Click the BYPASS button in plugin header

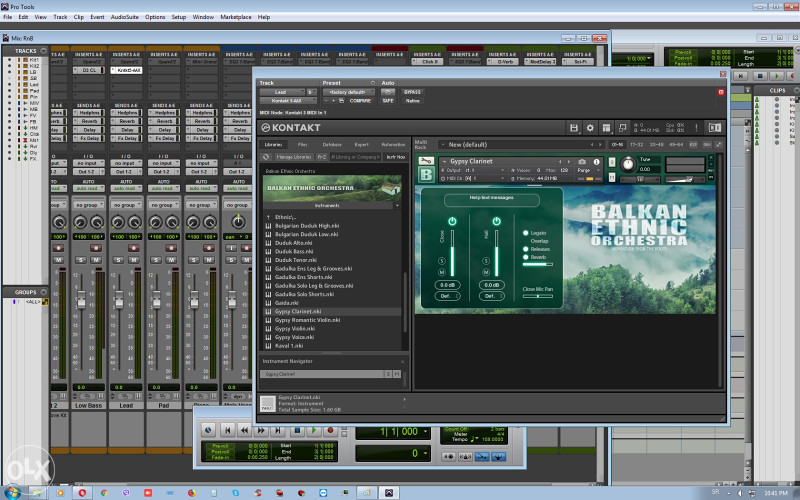[412, 92]
